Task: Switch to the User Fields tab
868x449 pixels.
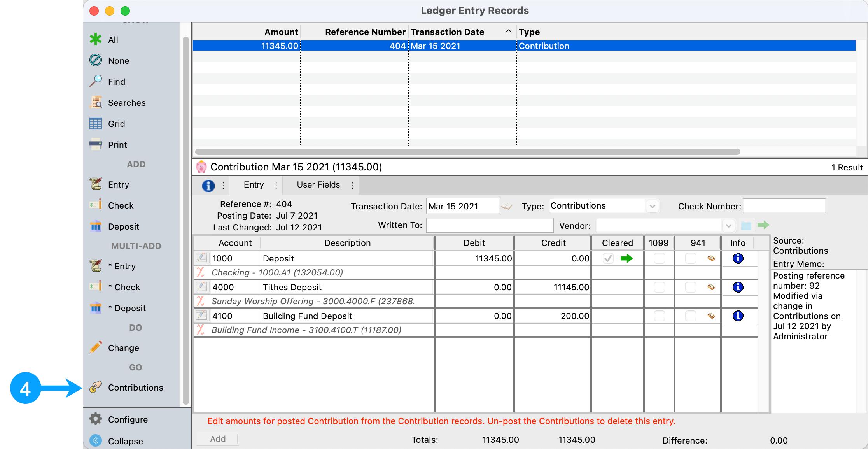Action: point(318,185)
